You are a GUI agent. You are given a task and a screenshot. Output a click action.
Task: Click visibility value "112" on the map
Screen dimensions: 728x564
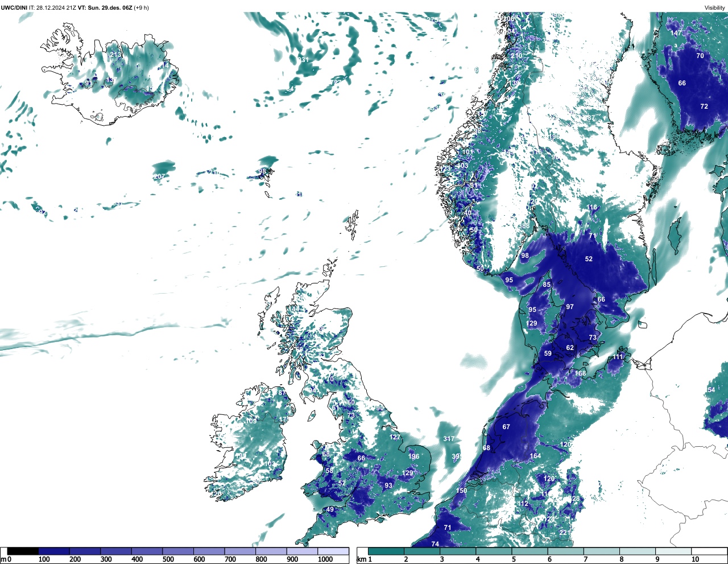point(523,504)
